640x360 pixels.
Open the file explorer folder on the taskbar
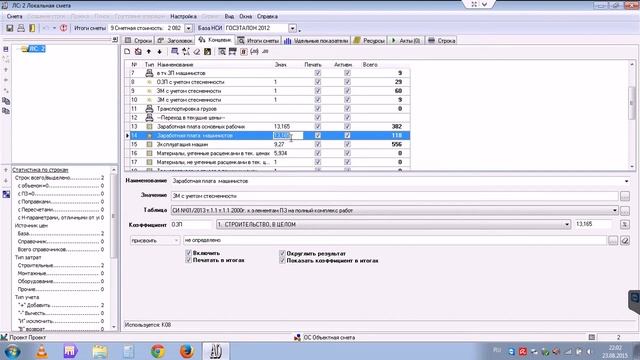coord(100,351)
